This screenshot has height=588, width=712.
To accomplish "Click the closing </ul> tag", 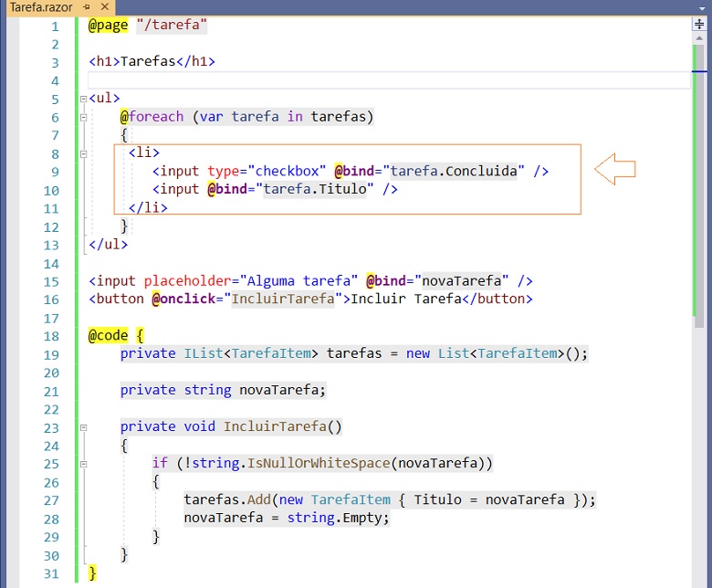I will pos(108,245).
